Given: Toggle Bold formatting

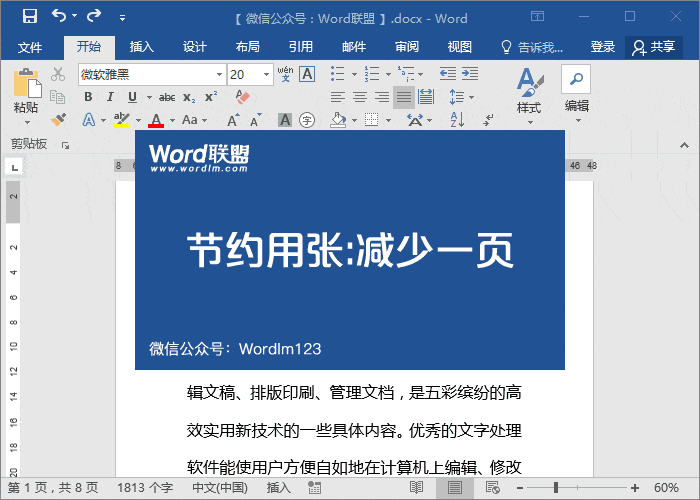Looking at the screenshot, I should (88, 97).
